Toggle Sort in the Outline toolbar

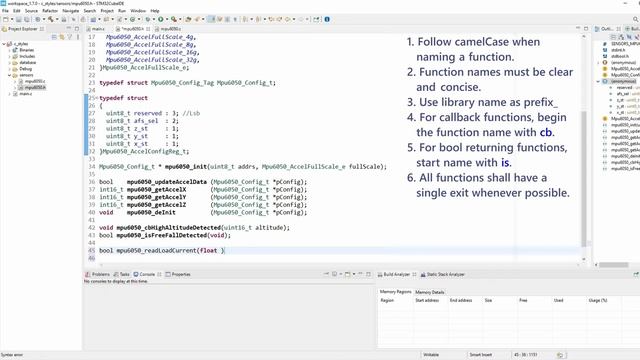621,37
